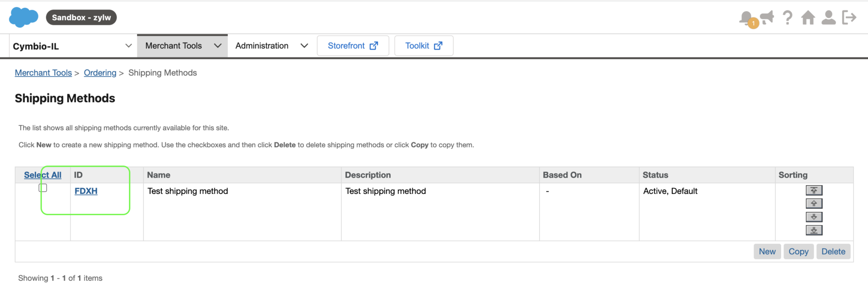Click Select All to check all rows
This screenshot has height=301, width=868.
coord(42,175)
